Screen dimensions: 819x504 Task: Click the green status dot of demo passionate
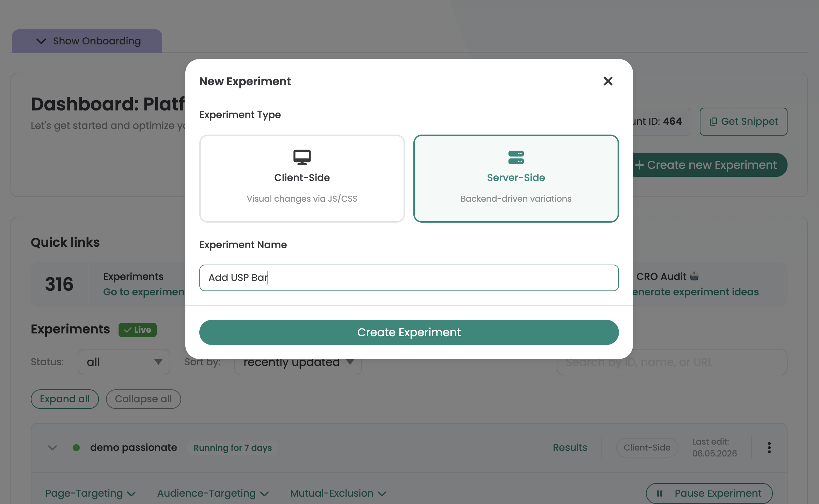(76, 448)
